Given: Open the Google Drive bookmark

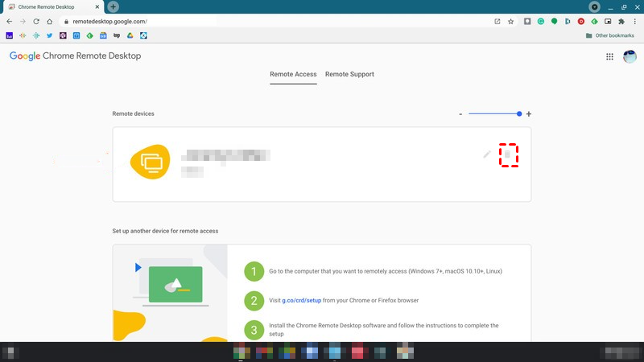Looking at the screenshot, I should click(x=130, y=35).
